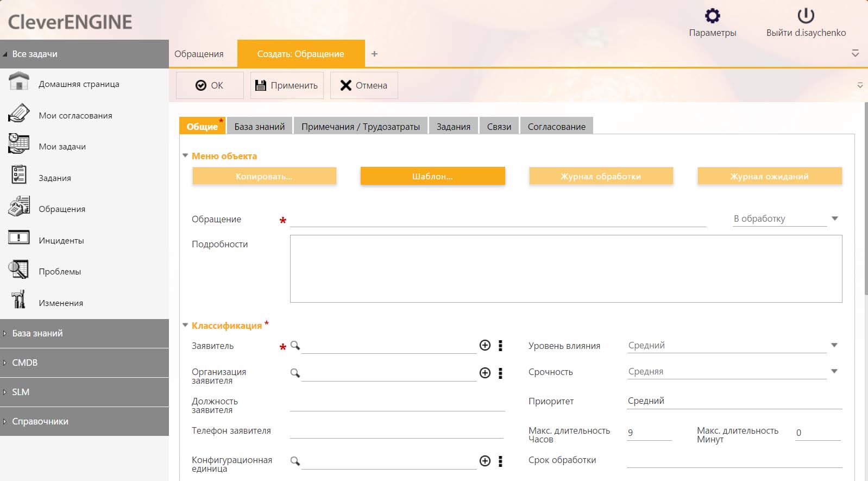Open the three-dot menu for Заявитель

[x=500, y=346]
